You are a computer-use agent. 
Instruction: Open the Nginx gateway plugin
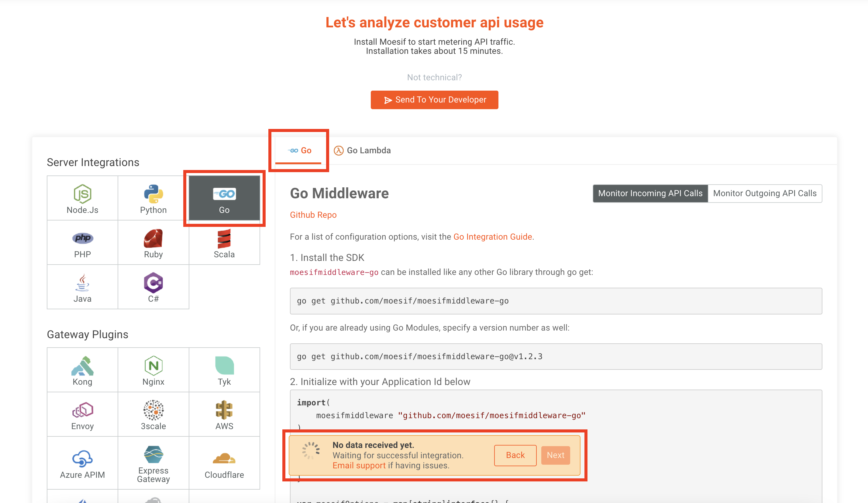tap(153, 370)
